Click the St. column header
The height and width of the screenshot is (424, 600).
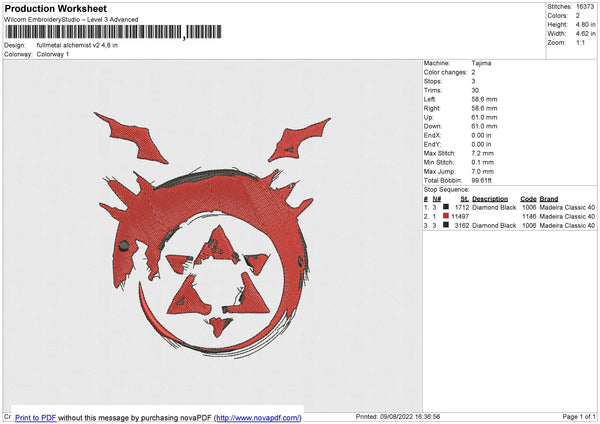pos(465,199)
